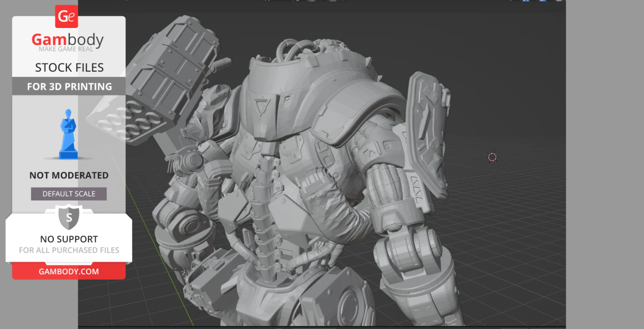Click the red GAMBODY.COM banner link
The width and height of the screenshot is (644, 329).
coord(68,271)
